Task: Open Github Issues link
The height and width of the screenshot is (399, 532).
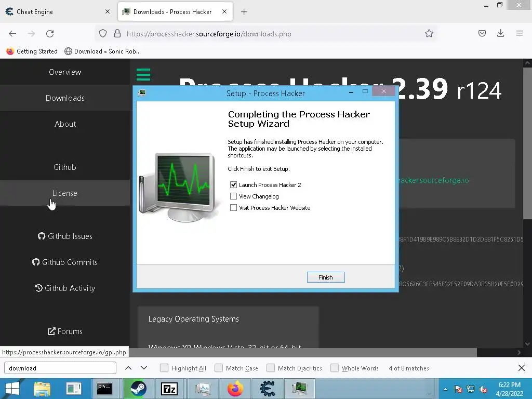Action: (65, 236)
